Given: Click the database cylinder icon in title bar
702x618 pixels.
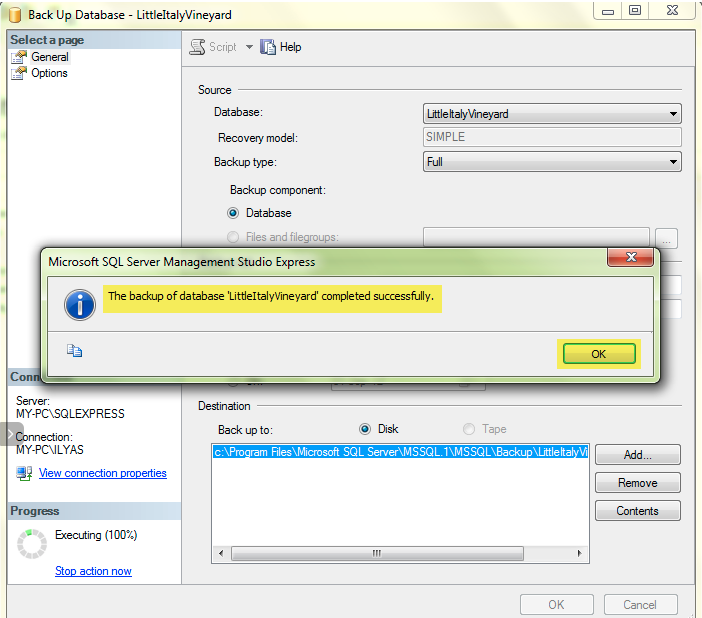Looking at the screenshot, I should 15,14.
